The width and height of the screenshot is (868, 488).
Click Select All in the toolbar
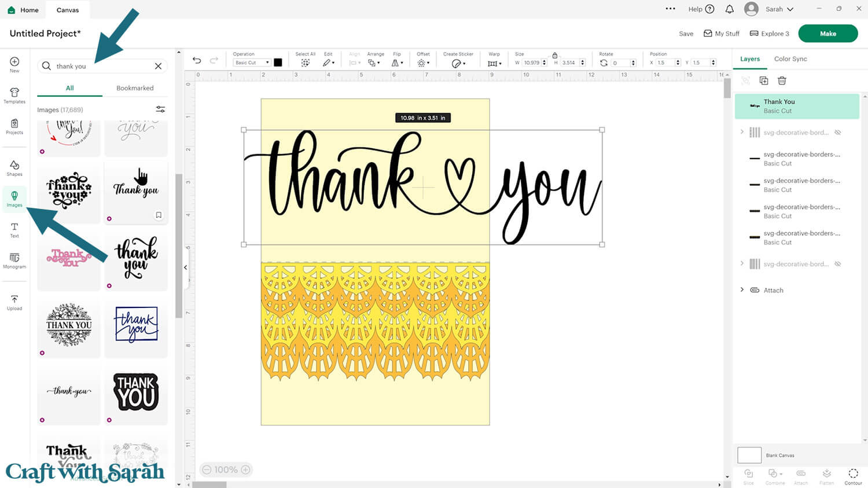[x=306, y=59]
